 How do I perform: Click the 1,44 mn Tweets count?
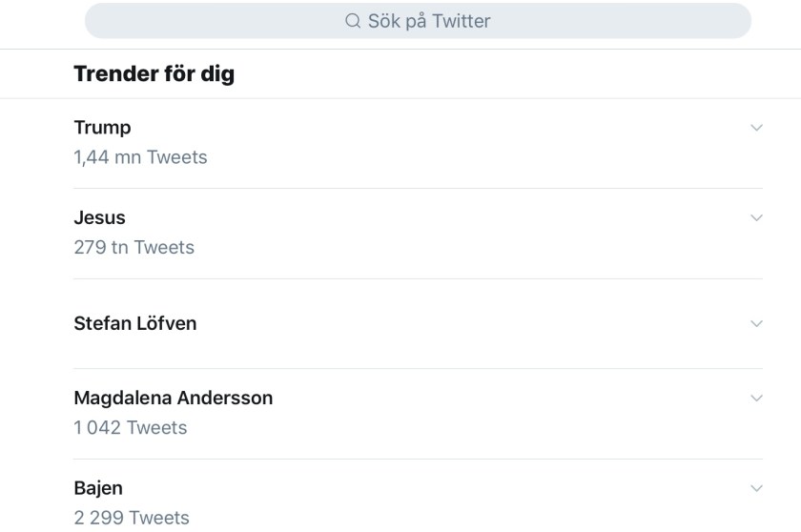140,157
